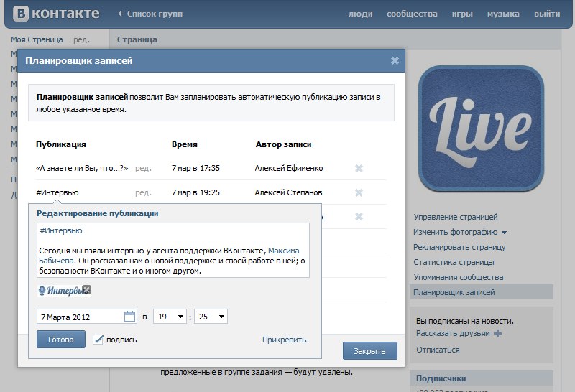Edit the «А знаете ли Вы, что…?» post via ред.
This screenshot has height=392, width=575.
[143, 168]
